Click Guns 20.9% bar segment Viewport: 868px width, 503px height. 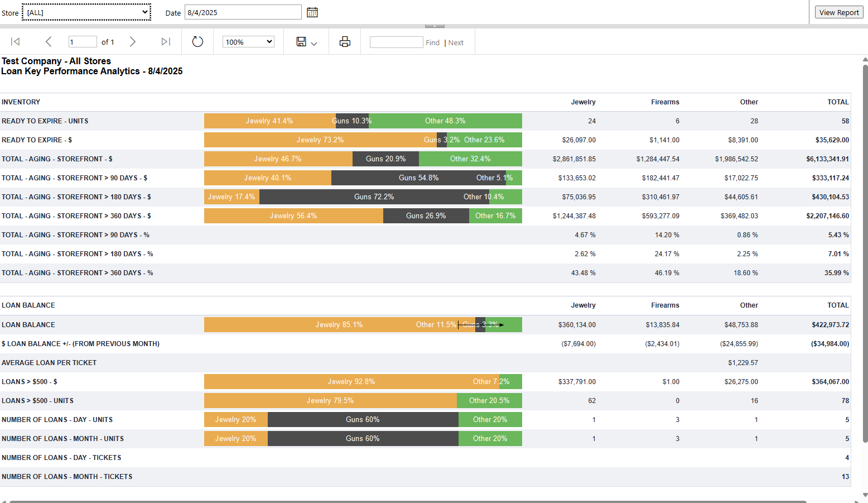pos(385,159)
